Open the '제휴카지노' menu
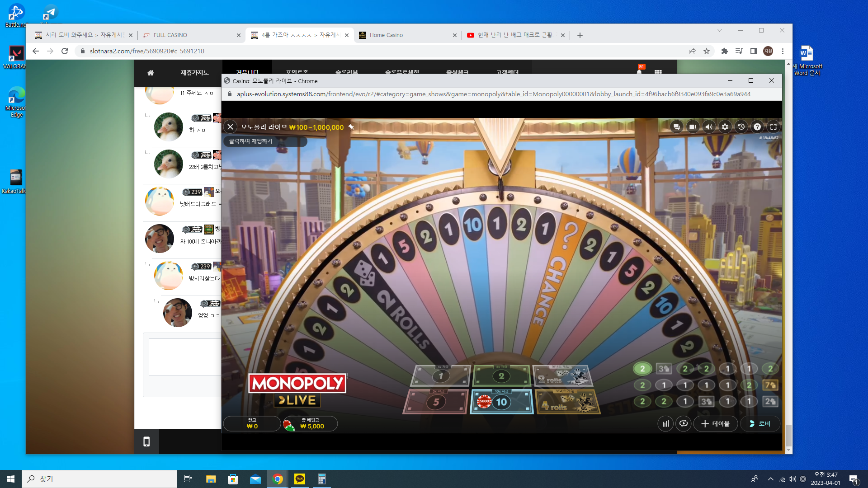868x488 pixels. tap(194, 73)
